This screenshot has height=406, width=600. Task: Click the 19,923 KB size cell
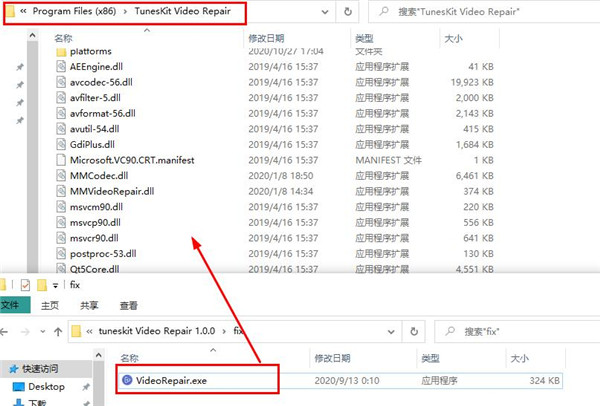[472, 82]
